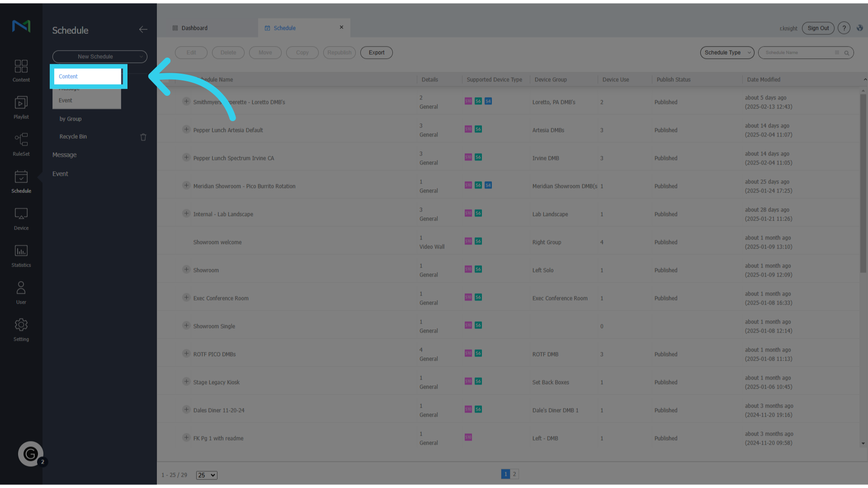
Task: Select the Dales Diner 11-20-24 schedule
Action: pyautogui.click(x=219, y=410)
